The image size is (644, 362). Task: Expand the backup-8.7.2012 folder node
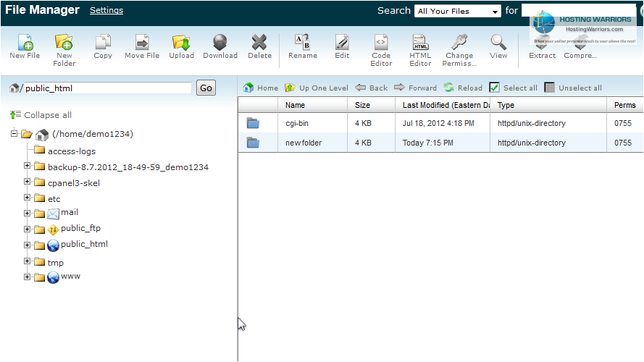(27, 166)
